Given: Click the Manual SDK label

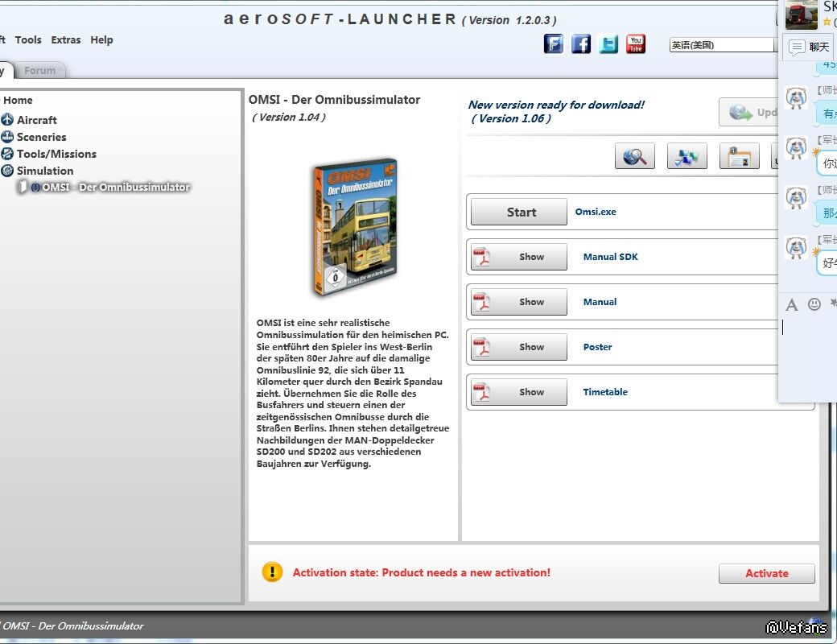Looking at the screenshot, I should coord(610,257).
